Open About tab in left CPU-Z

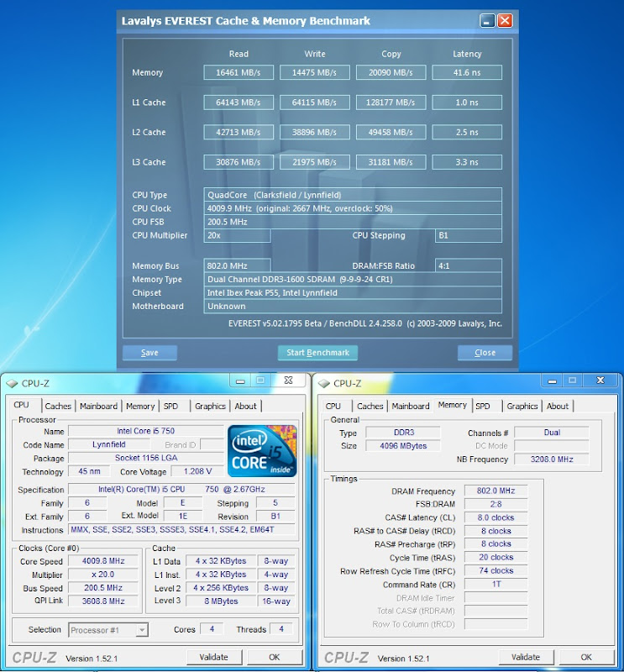tap(245, 407)
